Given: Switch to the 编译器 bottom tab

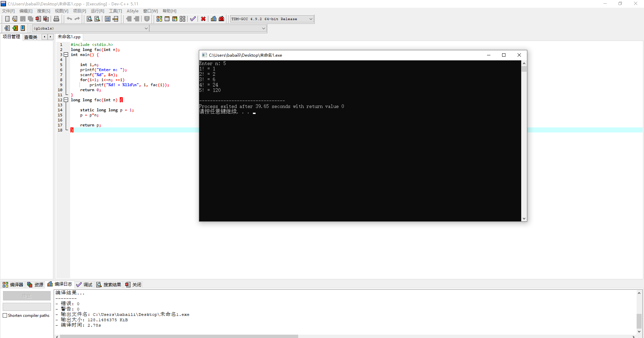Looking at the screenshot, I should (13, 285).
